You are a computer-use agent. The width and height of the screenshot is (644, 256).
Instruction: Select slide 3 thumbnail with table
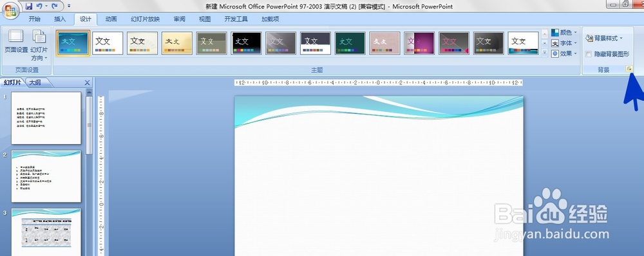pyautogui.click(x=46, y=232)
